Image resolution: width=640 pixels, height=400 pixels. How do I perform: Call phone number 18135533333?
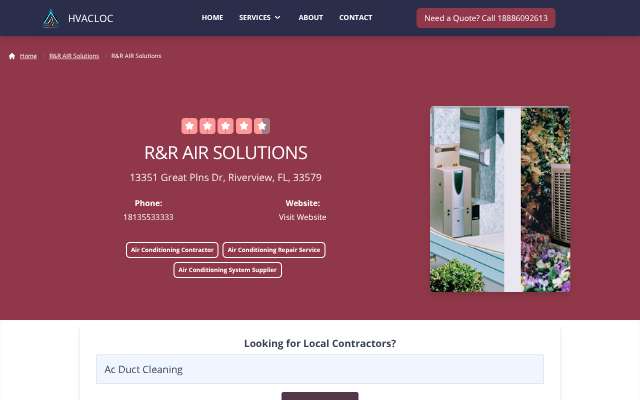point(148,217)
